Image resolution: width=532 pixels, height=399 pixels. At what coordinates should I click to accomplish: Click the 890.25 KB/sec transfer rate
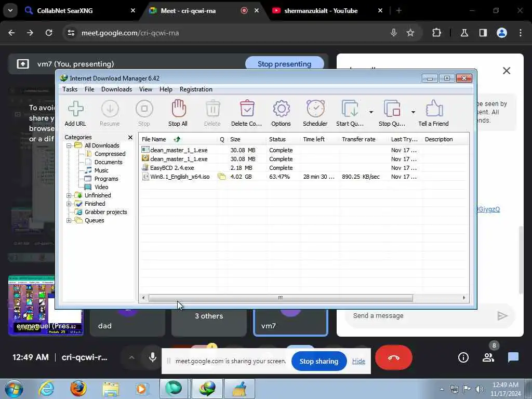click(361, 177)
